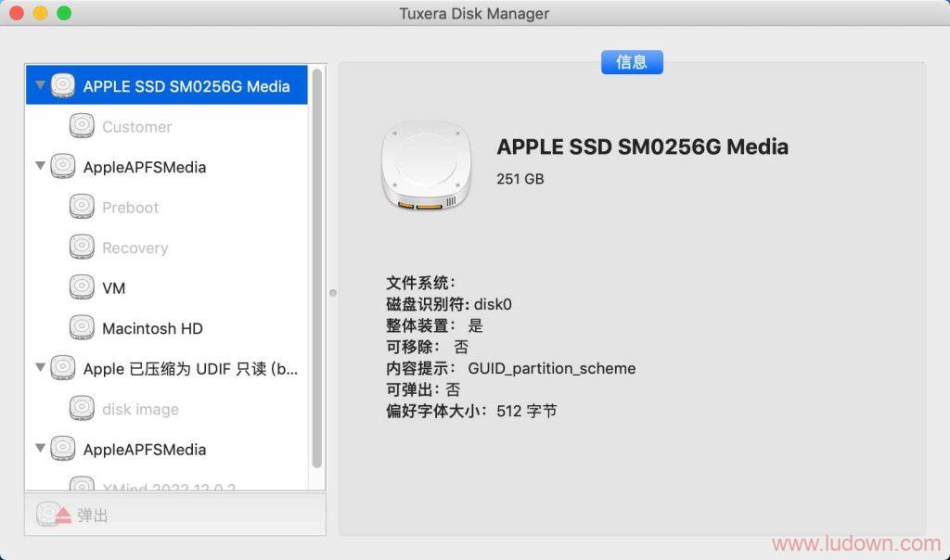This screenshot has width=950, height=560.
Task: Click the 可移除 否 line
Action: click(x=427, y=347)
